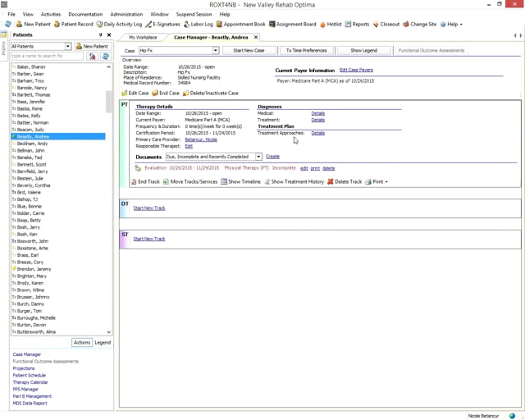Switch to the Legend tab
Viewport: 525px width, 420px height.
point(103,342)
